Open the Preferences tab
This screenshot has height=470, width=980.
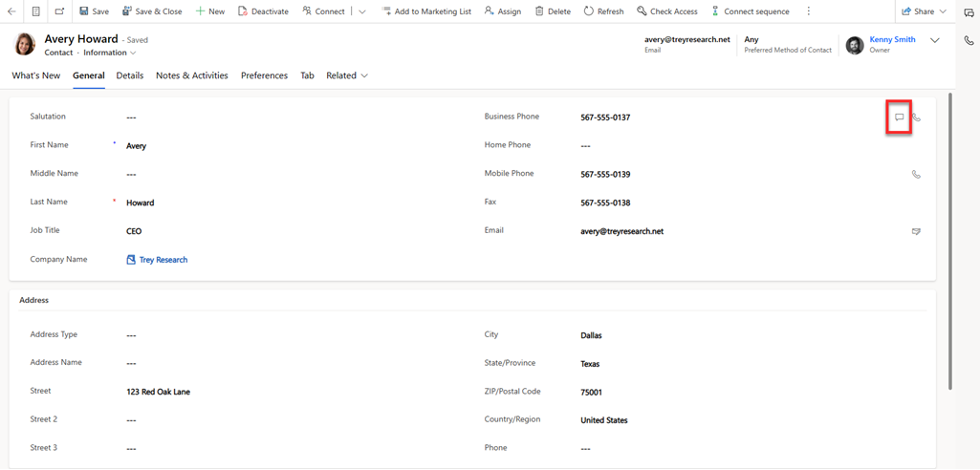pos(265,75)
